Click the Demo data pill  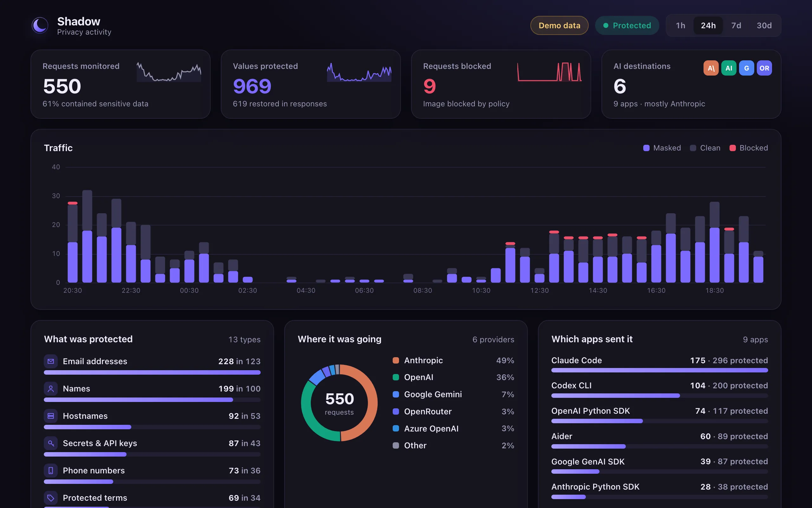pos(559,25)
